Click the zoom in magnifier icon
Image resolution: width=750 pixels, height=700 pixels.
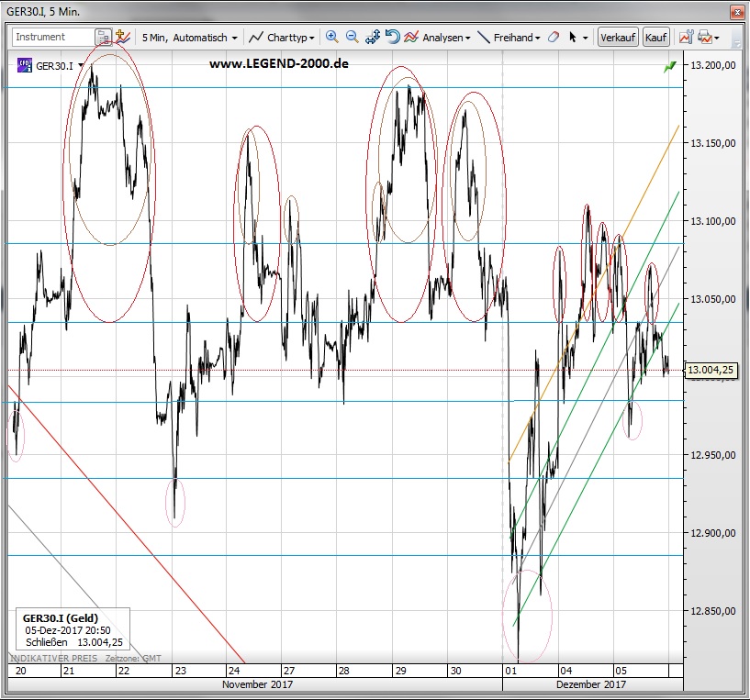click(331, 38)
